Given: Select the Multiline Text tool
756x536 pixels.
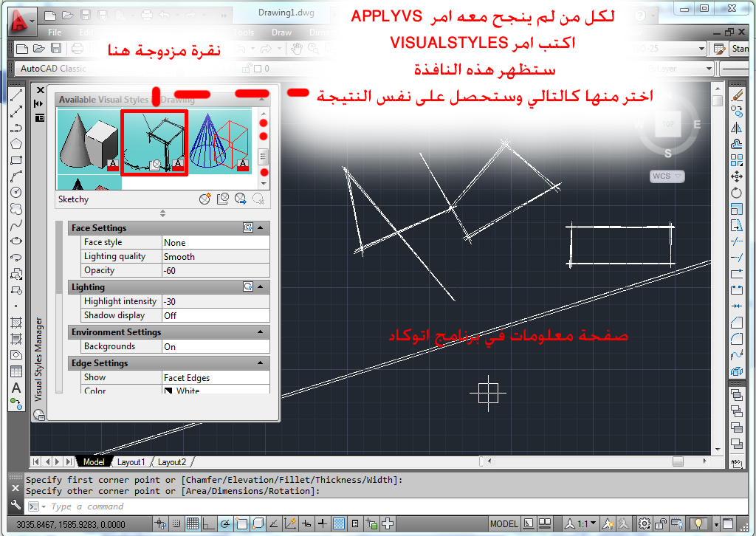Looking at the screenshot, I should [x=16, y=388].
